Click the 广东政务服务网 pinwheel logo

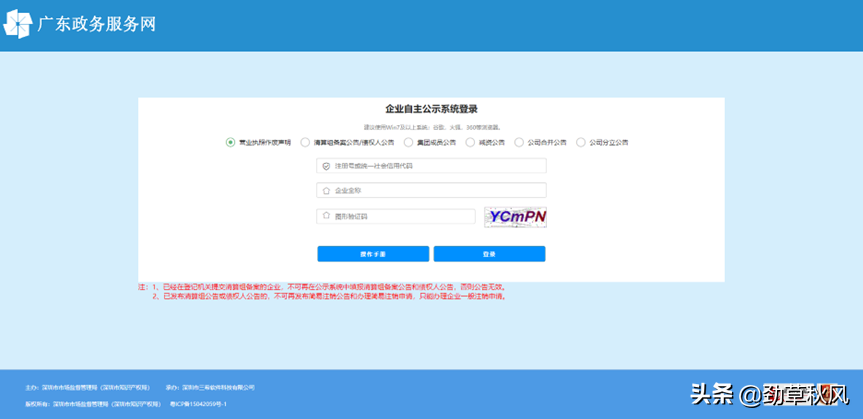click(18, 24)
